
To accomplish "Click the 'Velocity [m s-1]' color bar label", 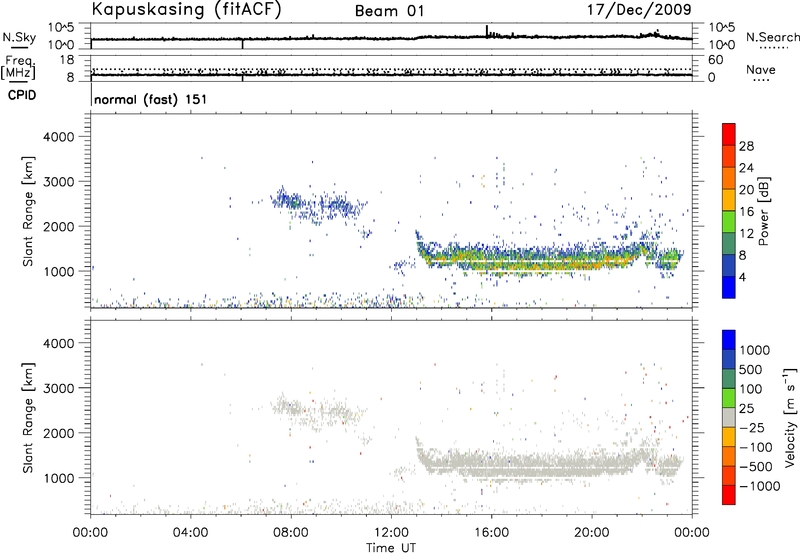I will pos(790,417).
